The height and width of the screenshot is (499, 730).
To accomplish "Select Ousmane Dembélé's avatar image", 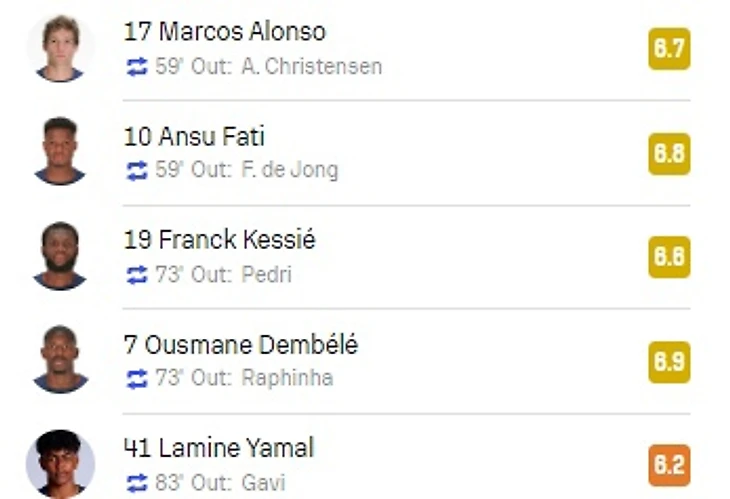I will 61,359.
